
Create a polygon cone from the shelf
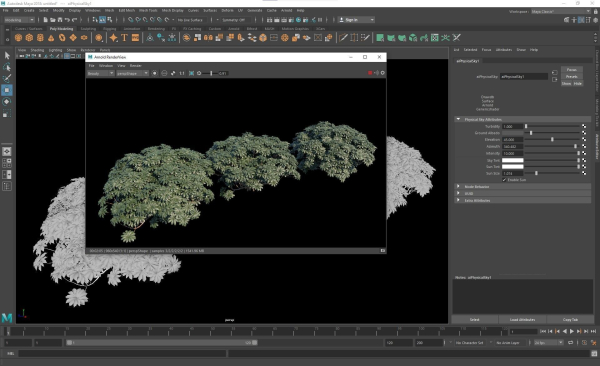point(51,38)
